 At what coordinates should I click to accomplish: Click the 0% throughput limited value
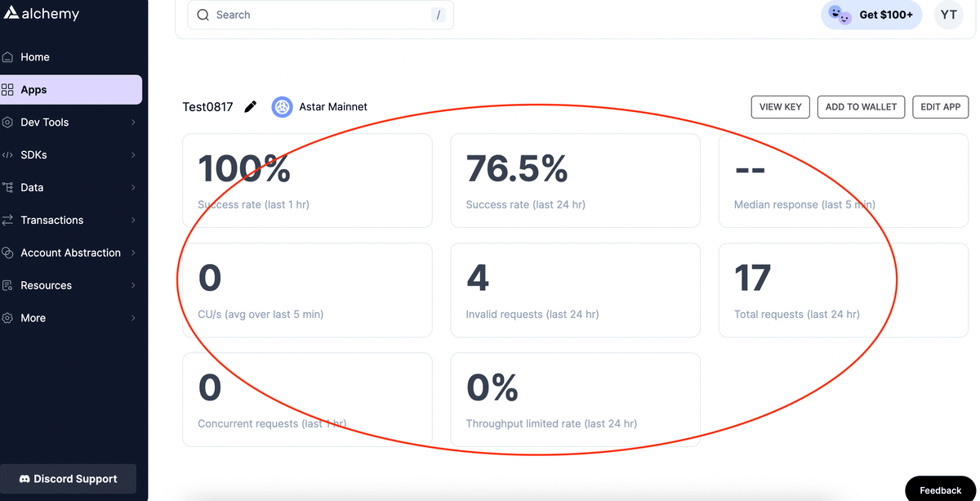tap(492, 387)
